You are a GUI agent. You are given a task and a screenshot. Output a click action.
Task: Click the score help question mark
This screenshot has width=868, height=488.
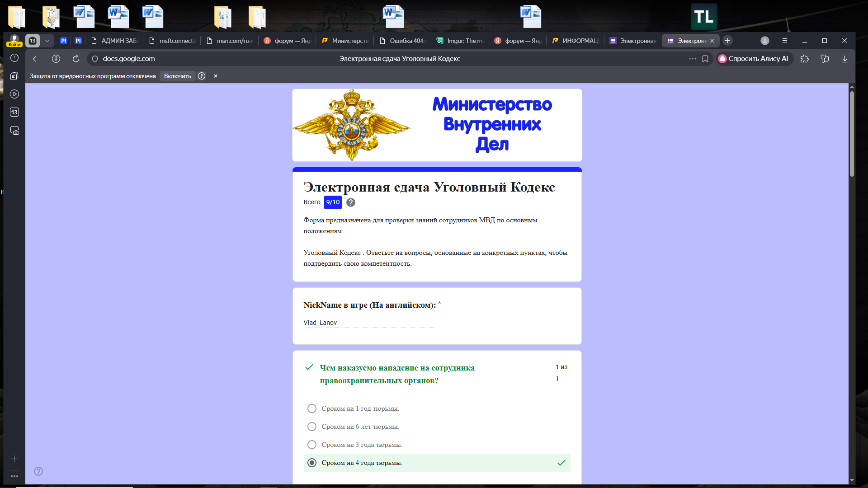351,202
